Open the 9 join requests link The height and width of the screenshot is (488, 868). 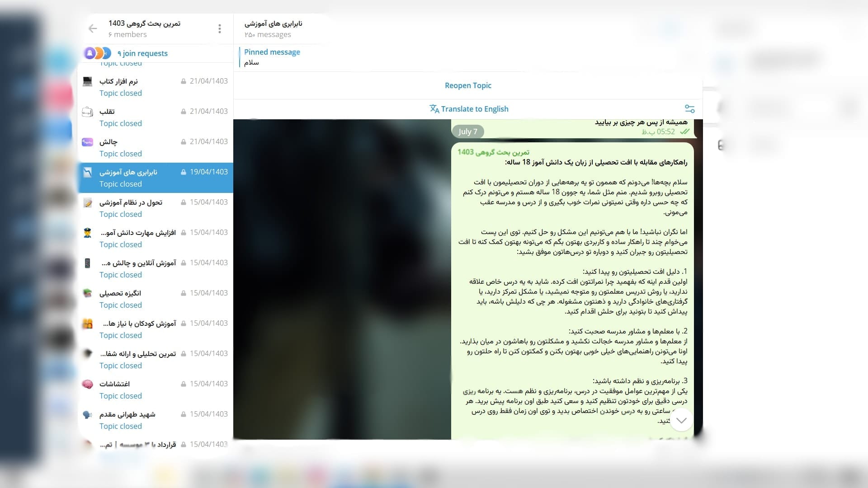click(x=142, y=53)
